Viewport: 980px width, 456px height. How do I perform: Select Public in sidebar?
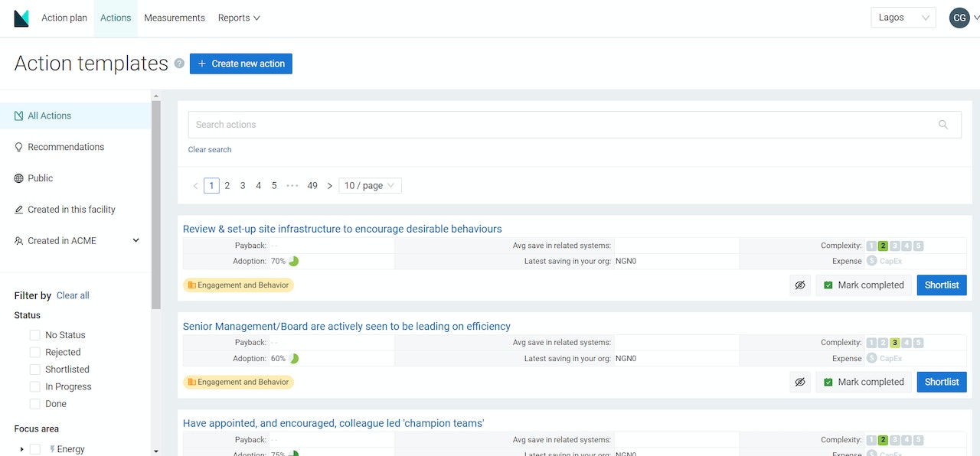coord(75,178)
